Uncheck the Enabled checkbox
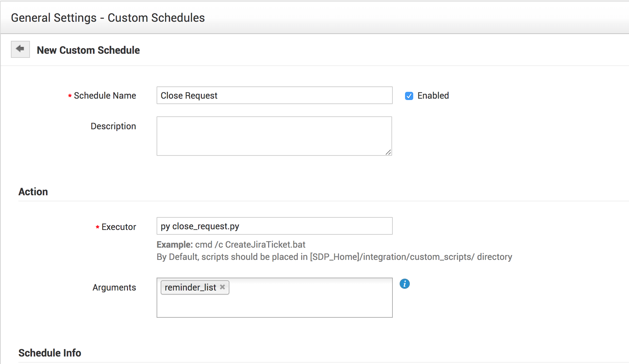629x364 pixels. pos(409,96)
